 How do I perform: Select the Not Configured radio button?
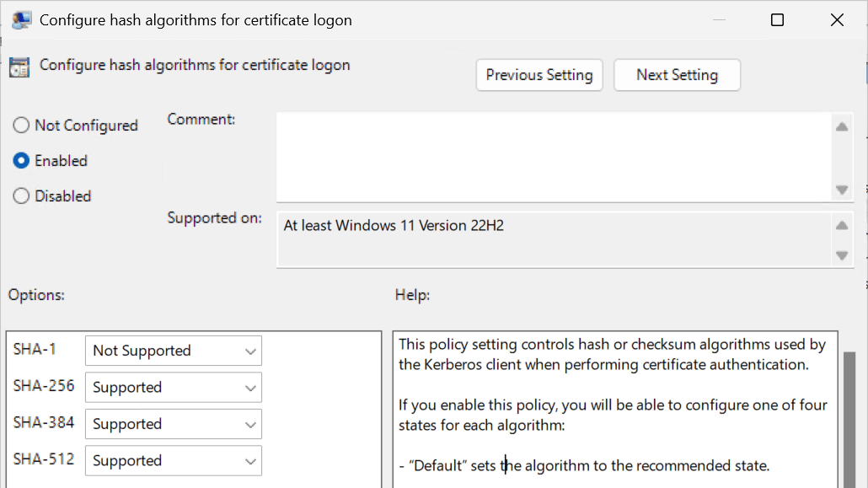[21, 126]
